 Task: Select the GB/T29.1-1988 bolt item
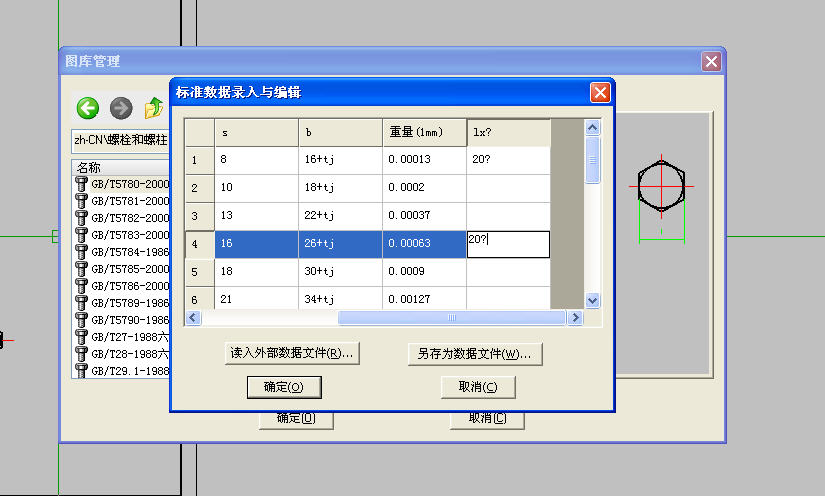(123, 371)
